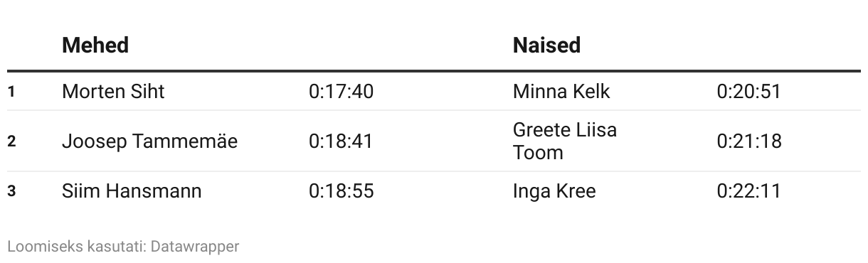
Task: Select the name Joosep Tammemäe
Action: pos(149,141)
